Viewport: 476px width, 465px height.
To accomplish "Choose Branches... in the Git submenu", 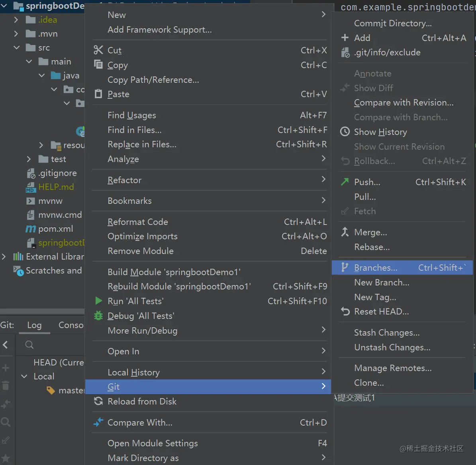I will tap(402, 268).
